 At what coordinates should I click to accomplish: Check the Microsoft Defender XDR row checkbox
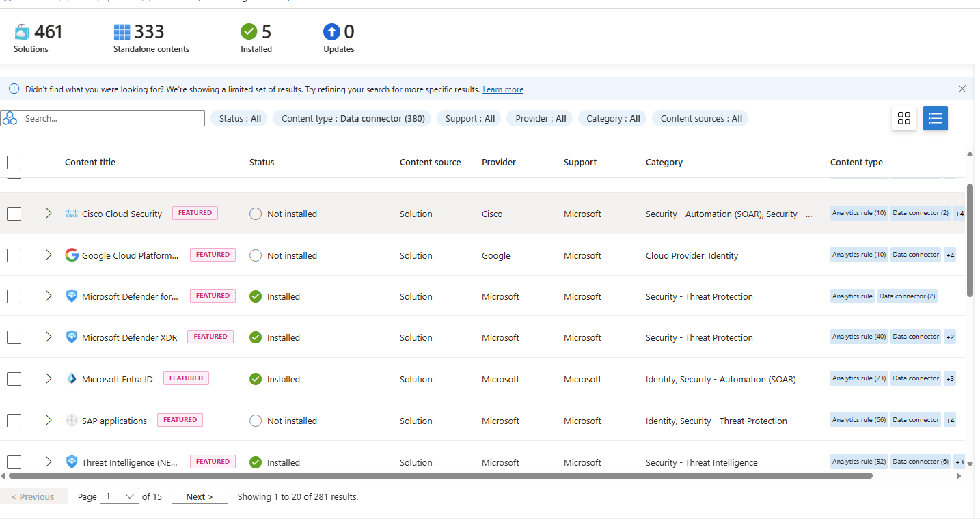point(14,337)
